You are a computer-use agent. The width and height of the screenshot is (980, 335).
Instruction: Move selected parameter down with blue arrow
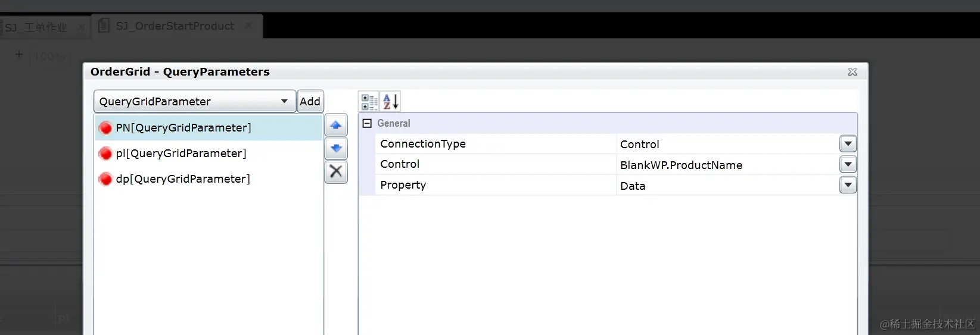click(336, 148)
